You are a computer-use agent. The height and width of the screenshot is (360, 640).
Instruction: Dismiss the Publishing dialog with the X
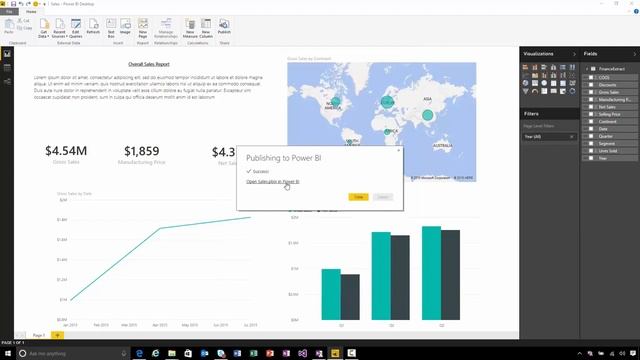399,150
